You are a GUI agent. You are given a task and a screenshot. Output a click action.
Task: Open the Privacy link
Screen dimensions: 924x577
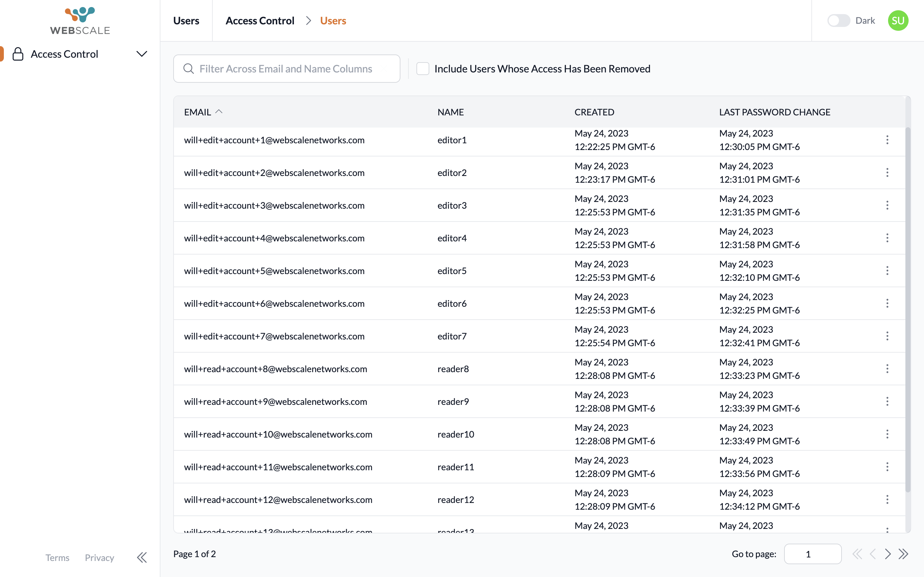point(99,558)
